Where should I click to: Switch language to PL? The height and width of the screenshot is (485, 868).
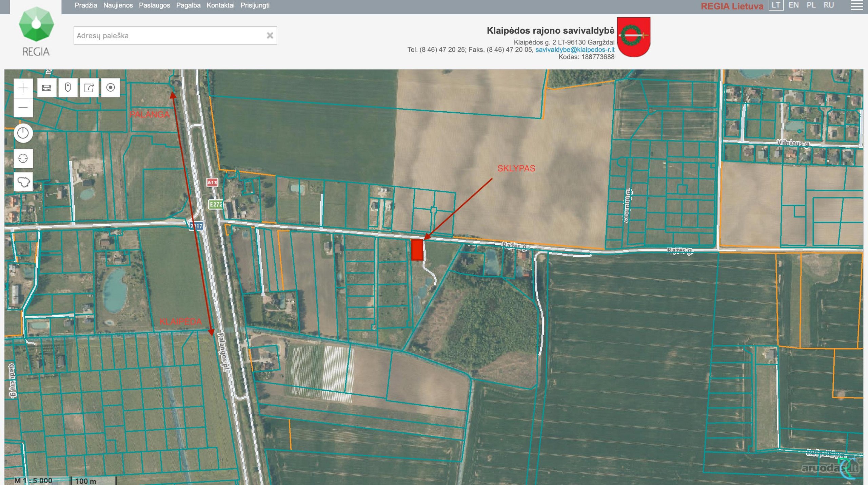(x=811, y=5)
